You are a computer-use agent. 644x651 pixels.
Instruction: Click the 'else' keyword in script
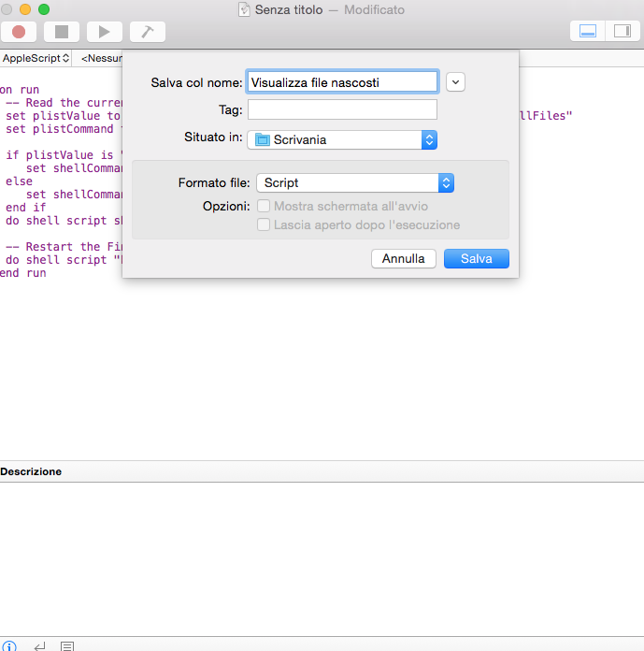(x=19, y=181)
